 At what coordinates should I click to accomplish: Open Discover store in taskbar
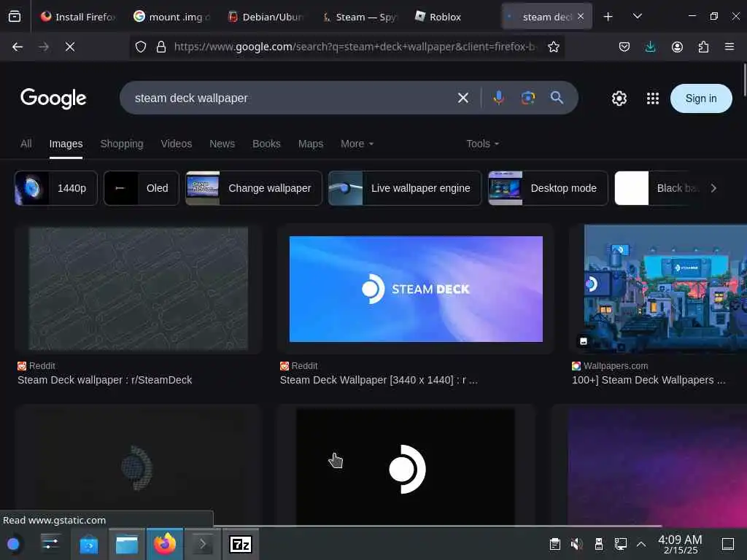(88, 544)
